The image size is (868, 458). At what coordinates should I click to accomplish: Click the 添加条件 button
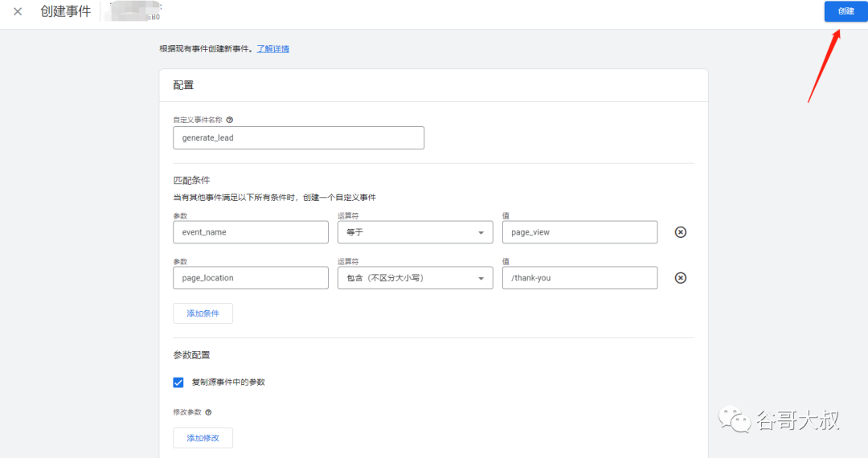(203, 313)
